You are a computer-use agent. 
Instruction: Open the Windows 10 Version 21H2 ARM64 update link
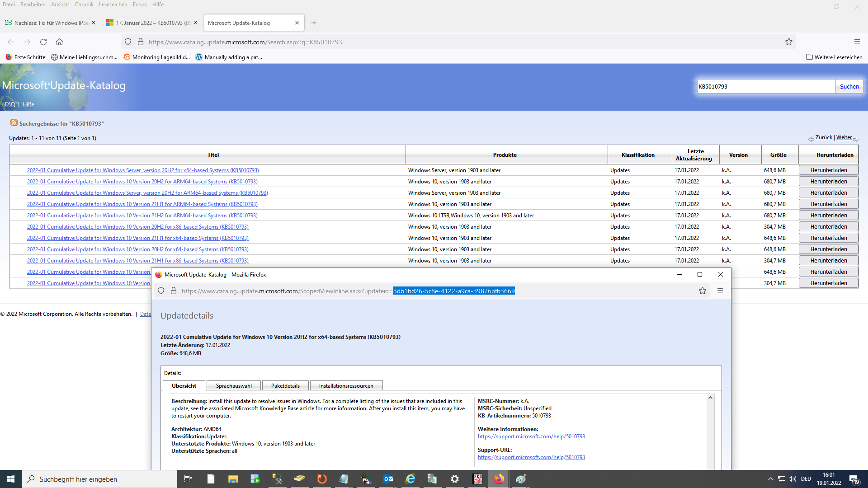coord(142,216)
